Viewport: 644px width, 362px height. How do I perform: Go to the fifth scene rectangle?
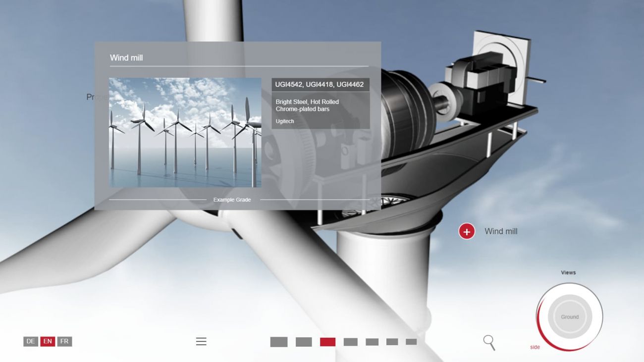pyautogui.click(x=372, y=342)
